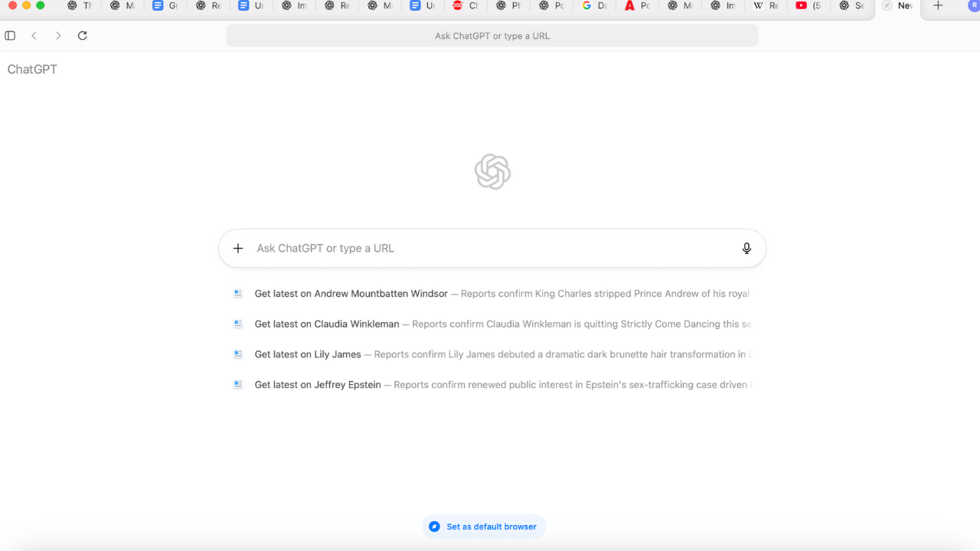The height and width of the screenshot is (551, 980).
Task: Switch to the Adobe Acrobat 'Po' tab
Action: point(637,6)
